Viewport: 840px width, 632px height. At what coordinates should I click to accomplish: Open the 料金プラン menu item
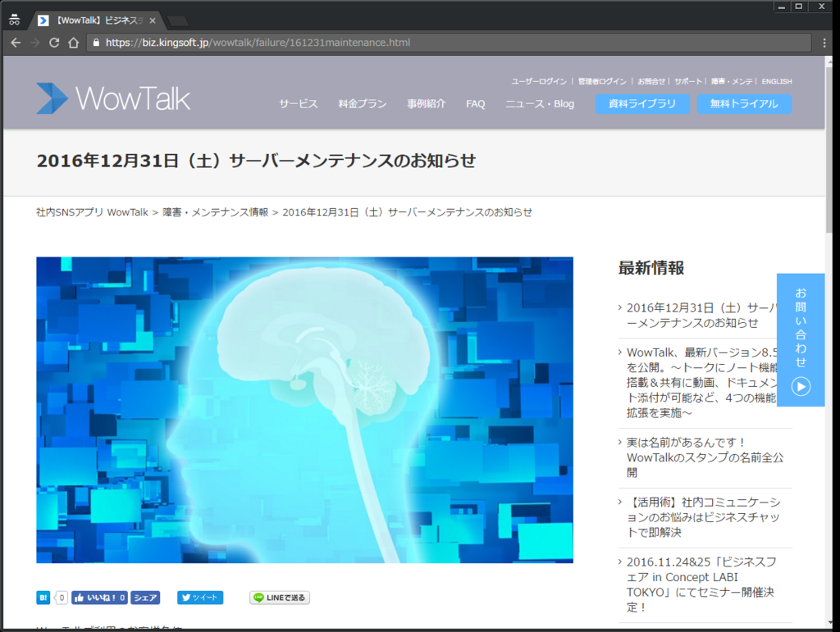[x=362, y=104]
